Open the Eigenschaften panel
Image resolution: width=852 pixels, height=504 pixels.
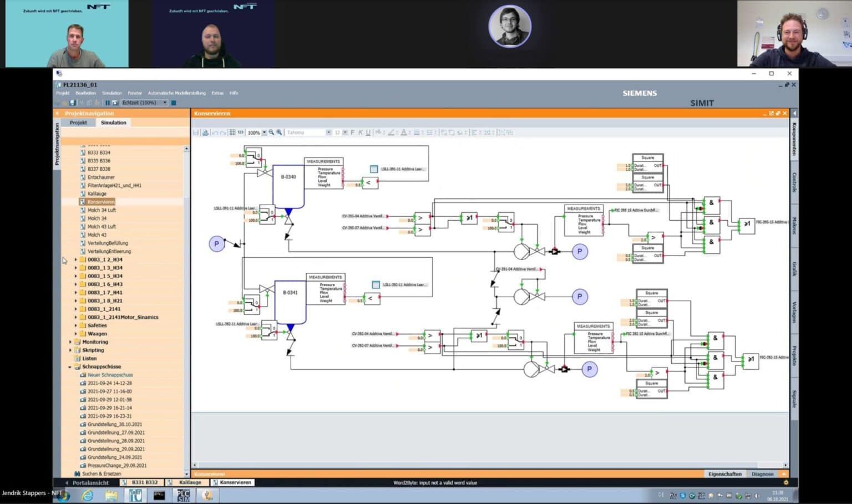724,474
